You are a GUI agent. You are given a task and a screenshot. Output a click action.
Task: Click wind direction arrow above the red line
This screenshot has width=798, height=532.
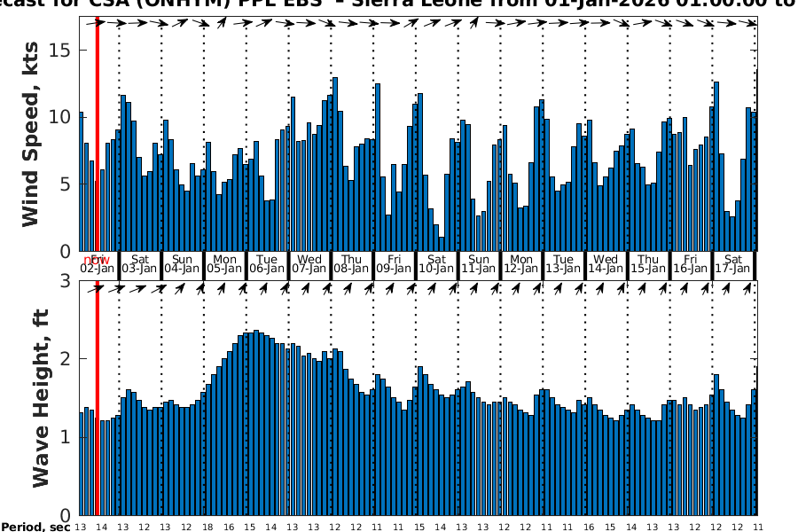click(97, 22)
